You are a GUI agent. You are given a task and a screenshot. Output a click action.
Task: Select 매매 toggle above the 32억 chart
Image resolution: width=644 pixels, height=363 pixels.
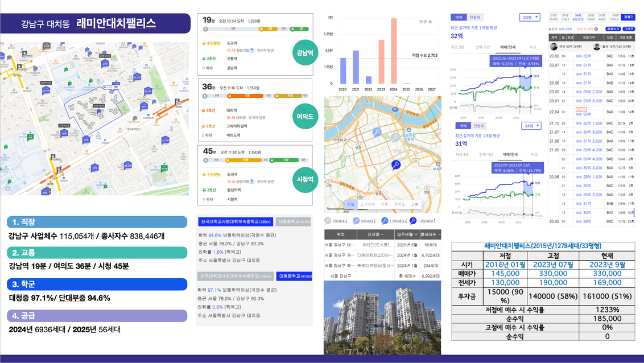(459, 17)
